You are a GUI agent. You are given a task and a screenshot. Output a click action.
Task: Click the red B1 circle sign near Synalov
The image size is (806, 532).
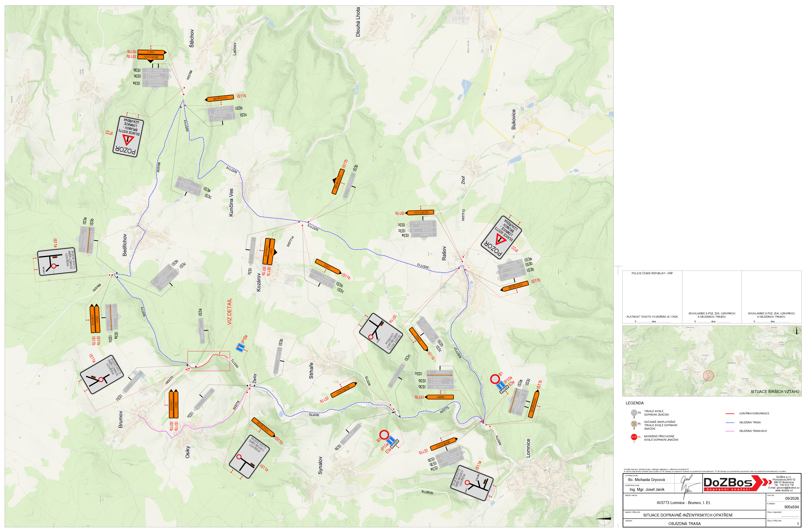pyautogui.click(x=384, y=435)
